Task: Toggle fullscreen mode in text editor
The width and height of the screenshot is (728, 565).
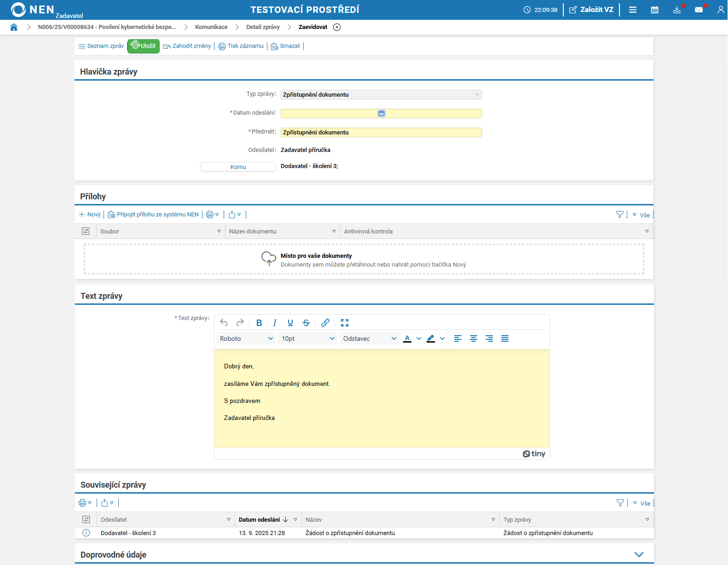Action: tap(345, 323)
